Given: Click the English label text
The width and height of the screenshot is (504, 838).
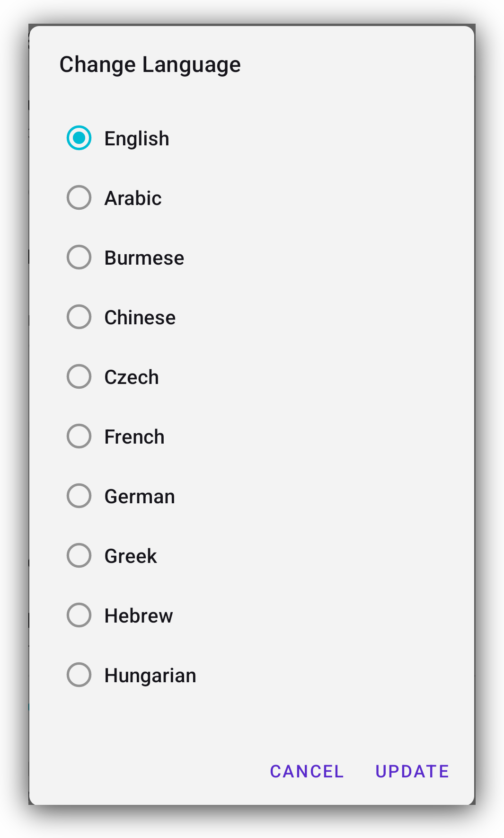Looking at the screenshot, I should point(137,138).
